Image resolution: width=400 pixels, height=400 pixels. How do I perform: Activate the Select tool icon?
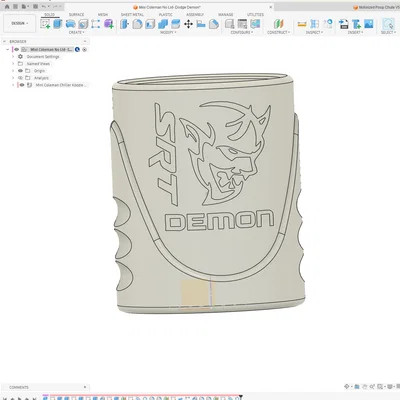click(388, 24)
